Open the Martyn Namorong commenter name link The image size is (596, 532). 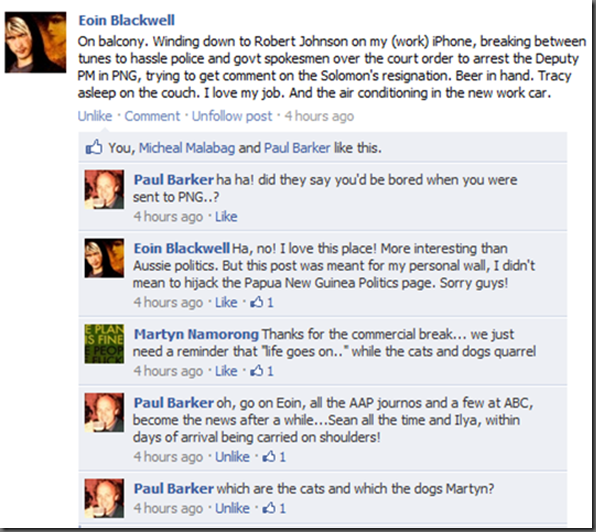(196, 334)
